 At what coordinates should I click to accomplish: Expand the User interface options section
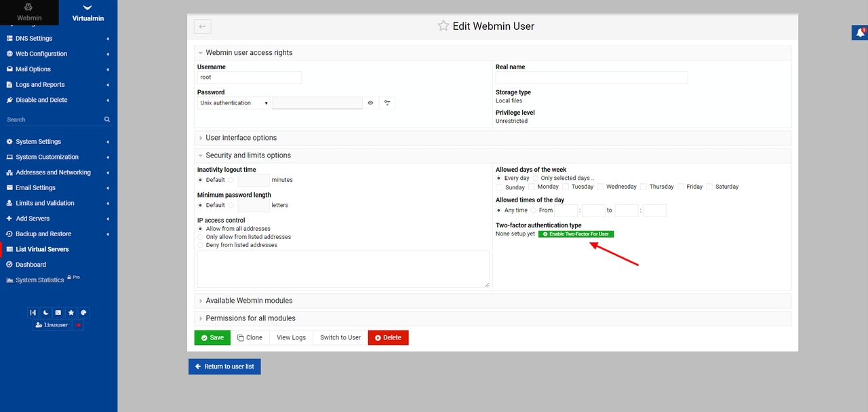coord(241,138)
